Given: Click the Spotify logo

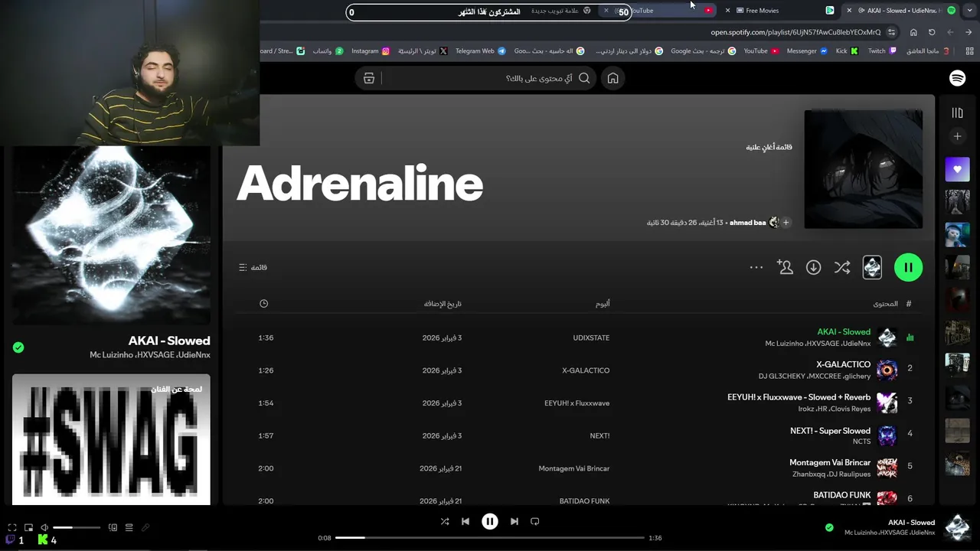Looking at the screenshot, I should 957,78.
